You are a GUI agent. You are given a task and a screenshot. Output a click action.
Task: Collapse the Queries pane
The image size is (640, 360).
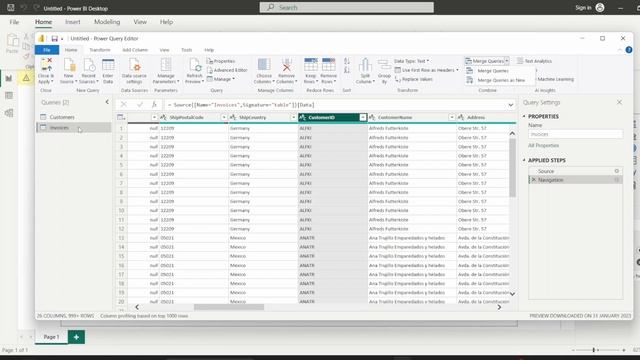(x=107, y=102)
